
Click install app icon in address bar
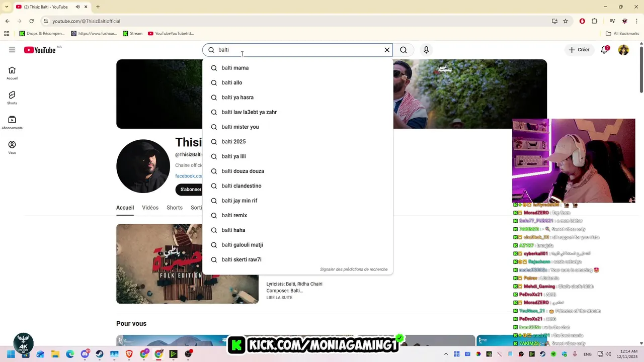point(554,21)
